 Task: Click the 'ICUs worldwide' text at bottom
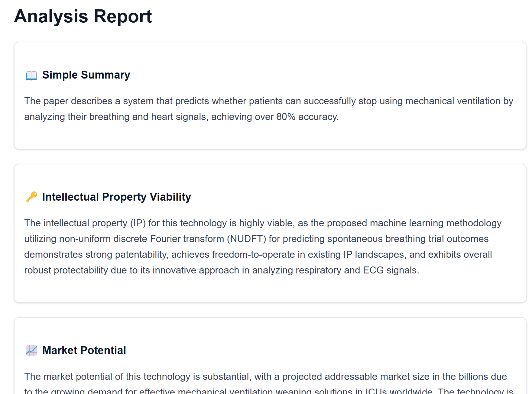(x=399, y=391)
